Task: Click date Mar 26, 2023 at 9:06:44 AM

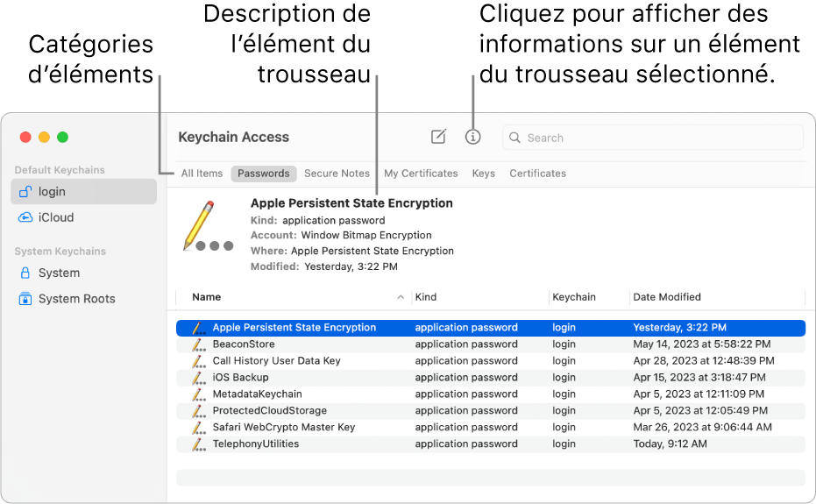Action: (x=703, y=428)
